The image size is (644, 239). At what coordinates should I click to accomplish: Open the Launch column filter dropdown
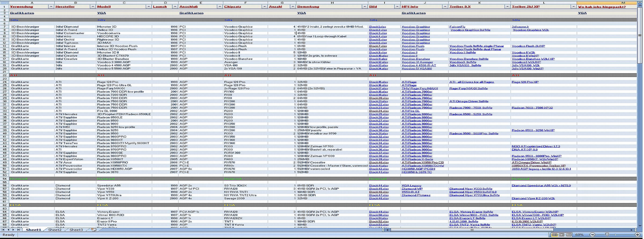(175, 6)
